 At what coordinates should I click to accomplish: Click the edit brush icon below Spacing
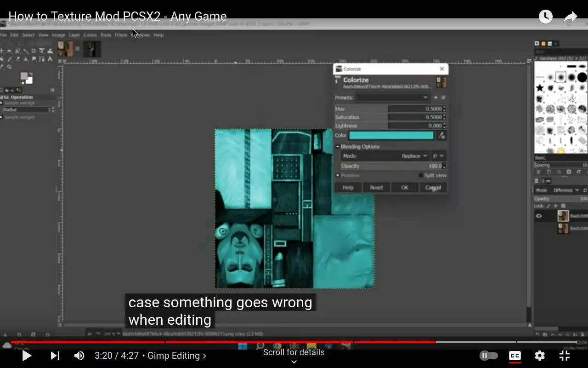538,172
